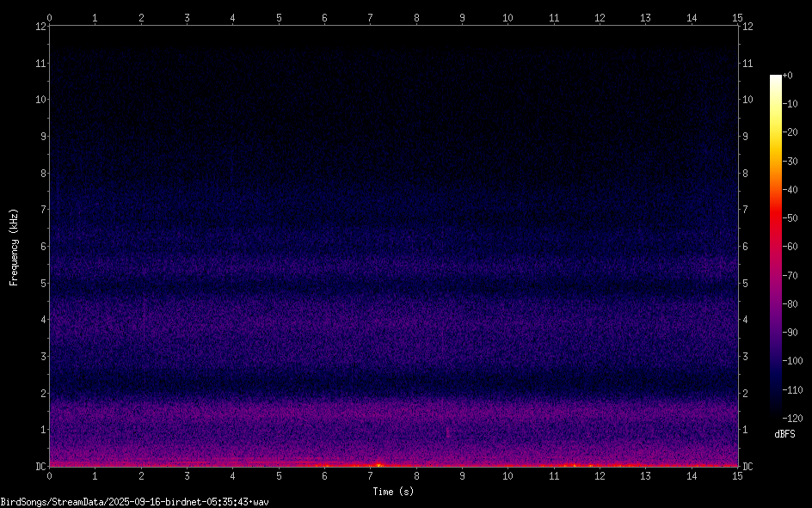Screen dimensions: 812x508
Task: Click the "Time (s)" axis label
Action: 393,492
